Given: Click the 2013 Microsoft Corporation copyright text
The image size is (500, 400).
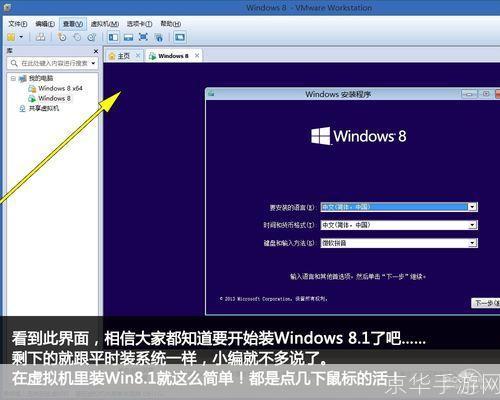Looking at the screenshot, I should click(273, 299).
